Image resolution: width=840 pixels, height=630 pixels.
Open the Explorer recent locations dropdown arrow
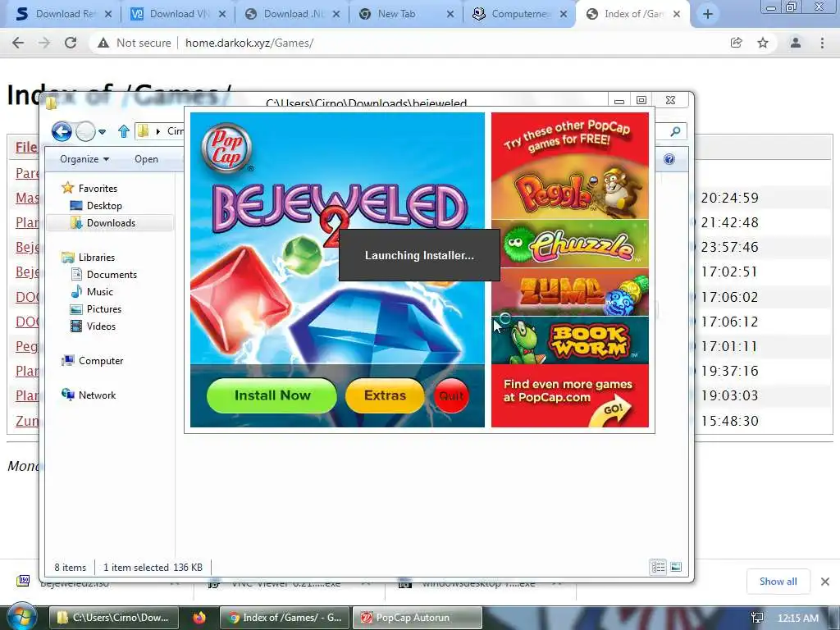click(103, 131)
